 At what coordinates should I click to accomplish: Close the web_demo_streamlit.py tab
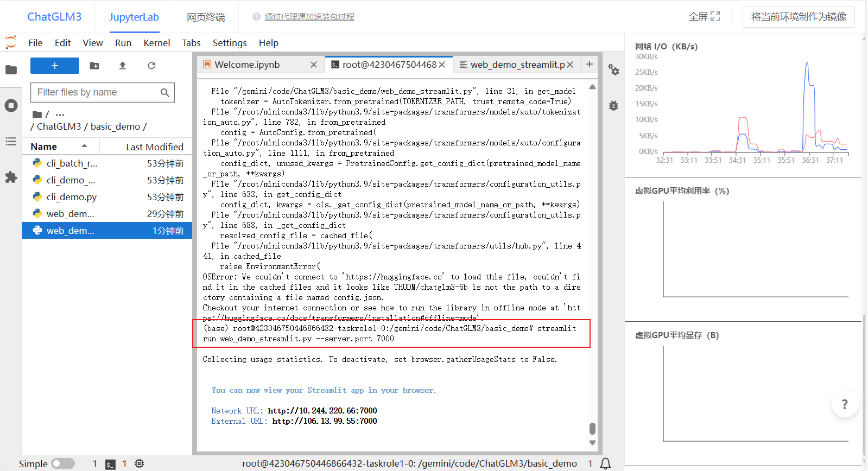(570, 65)
